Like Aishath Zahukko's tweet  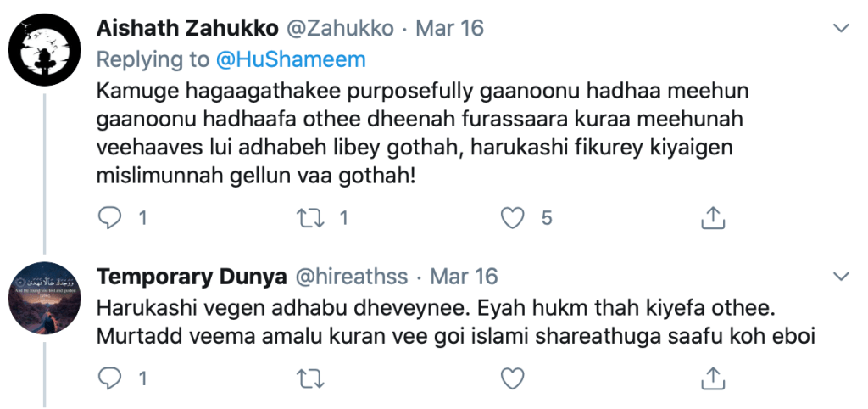[x=511, y=218]
